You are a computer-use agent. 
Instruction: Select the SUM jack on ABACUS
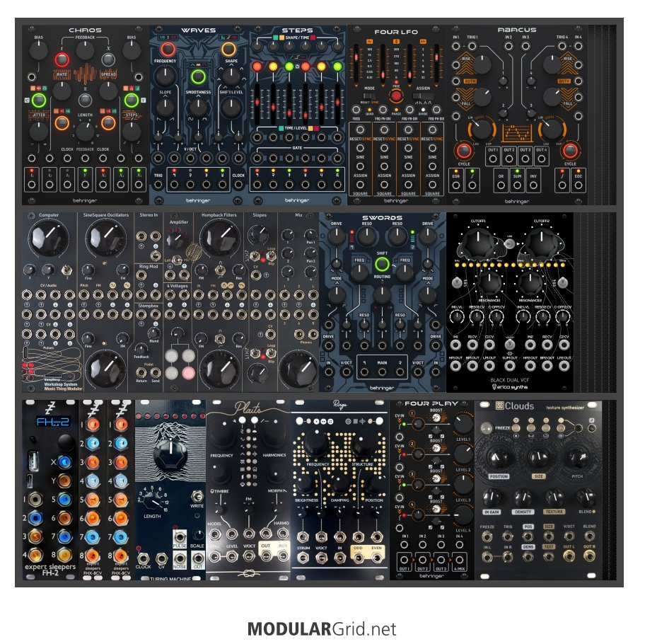pyautogui.click(x=517, y=185)
